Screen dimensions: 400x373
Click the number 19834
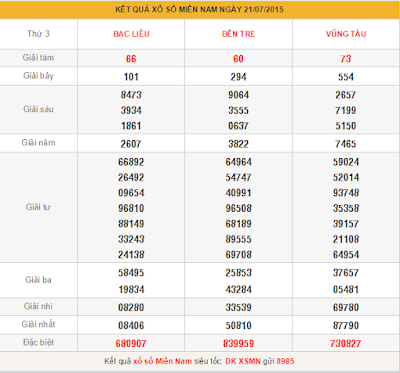point(131,289)
